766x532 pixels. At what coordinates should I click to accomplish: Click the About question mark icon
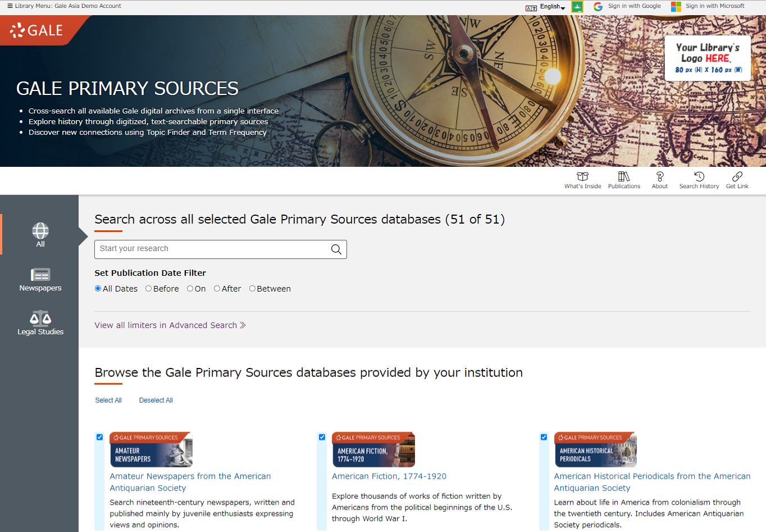click(660, 176)
